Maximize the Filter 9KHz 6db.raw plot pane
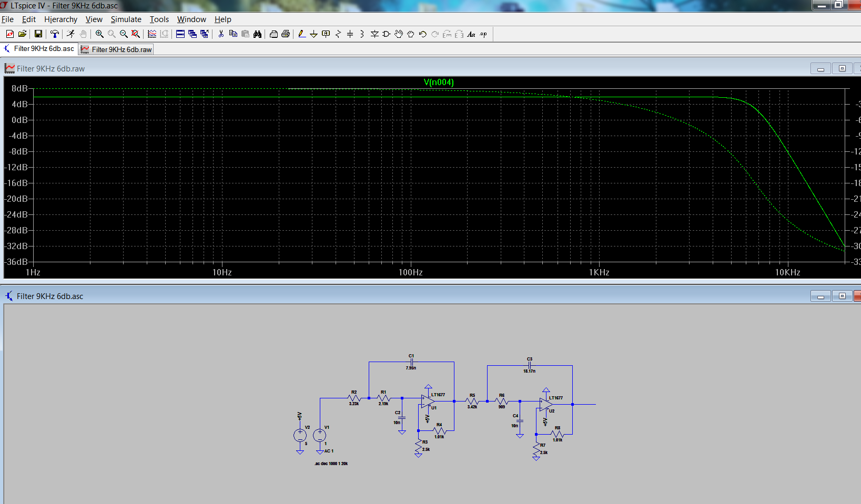The height and width of the screenshot is (504, 861). click(x=842, y=68)
